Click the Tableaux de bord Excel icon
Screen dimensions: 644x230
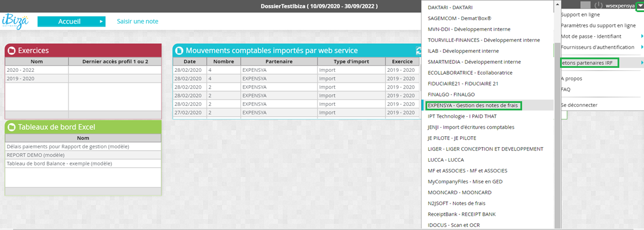pyautogui.click(x=11, y=127)
